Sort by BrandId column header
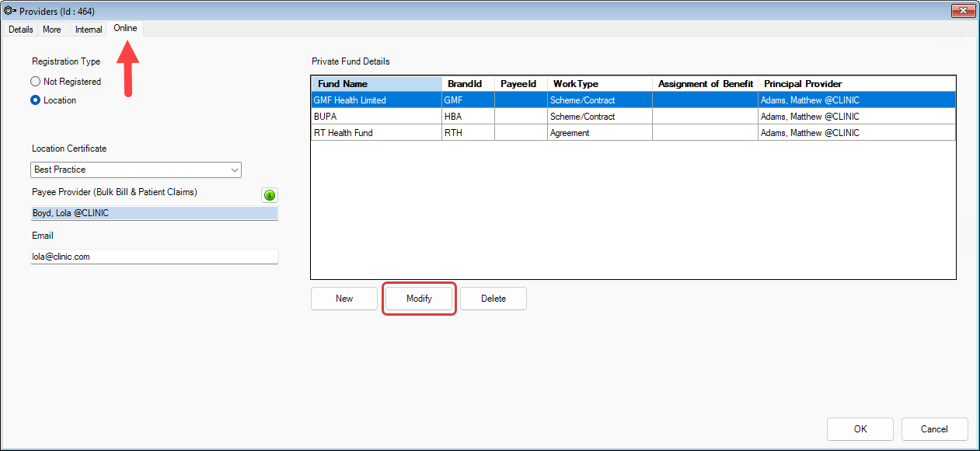 468,84
